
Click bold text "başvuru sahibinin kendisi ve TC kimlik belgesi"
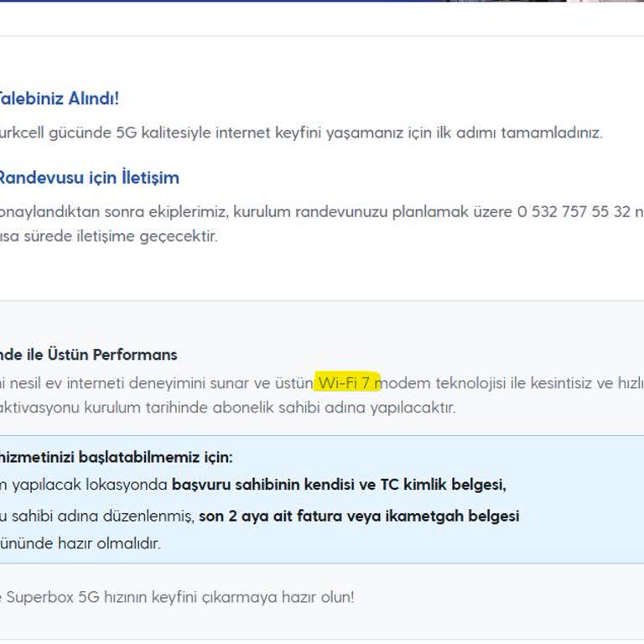(338, 485)
